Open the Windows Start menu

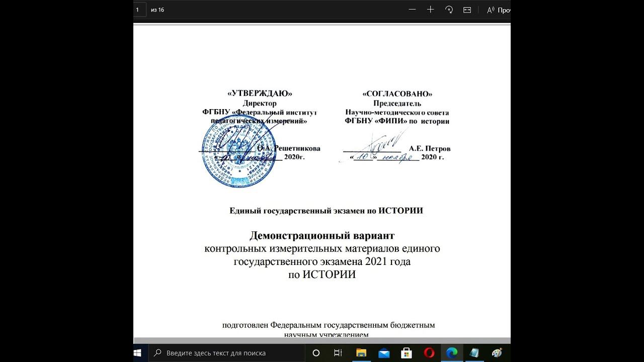pyautogui.click(x=137, y=353)
